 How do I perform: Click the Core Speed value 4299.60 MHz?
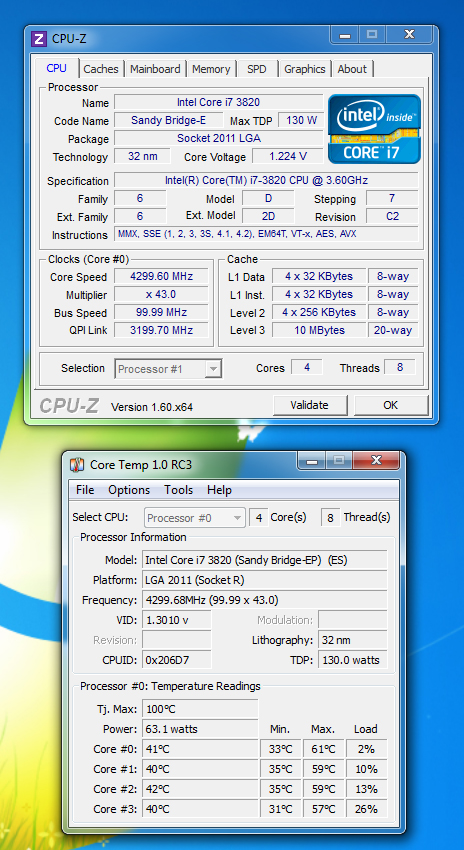click(x=162, y=276)
